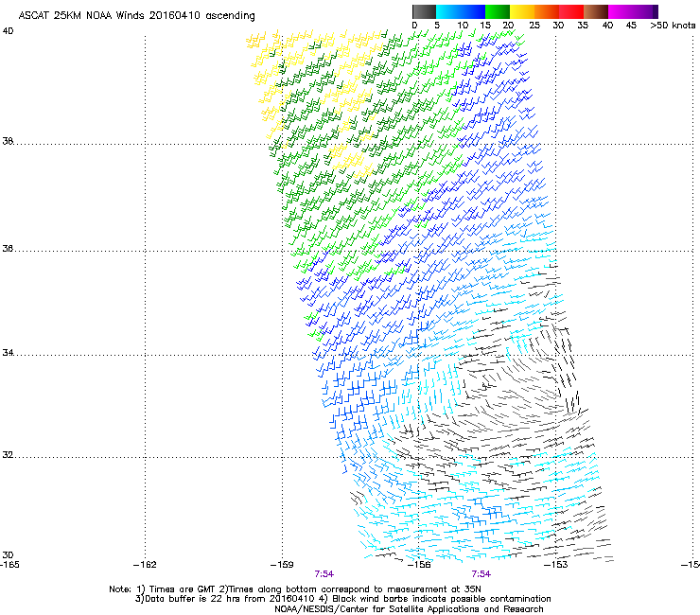Click the longitude label "-156"
Viewport: 700px width, 615px height.
click(419, 565)
